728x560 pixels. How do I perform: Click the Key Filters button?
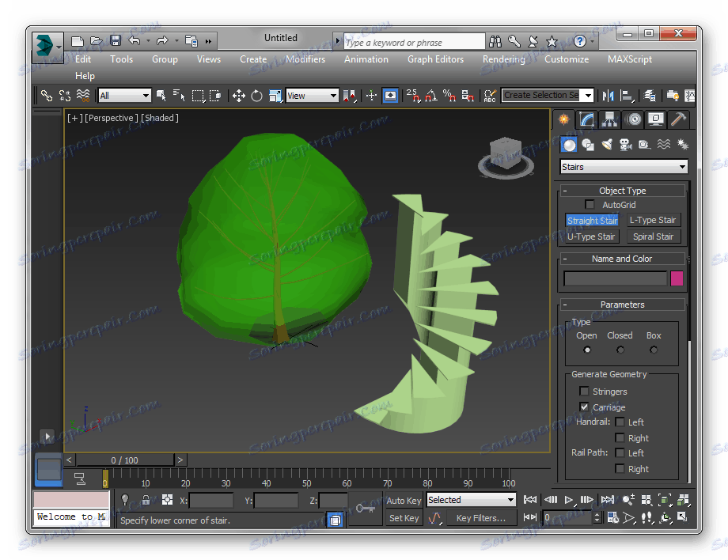(x=480, y=518)
